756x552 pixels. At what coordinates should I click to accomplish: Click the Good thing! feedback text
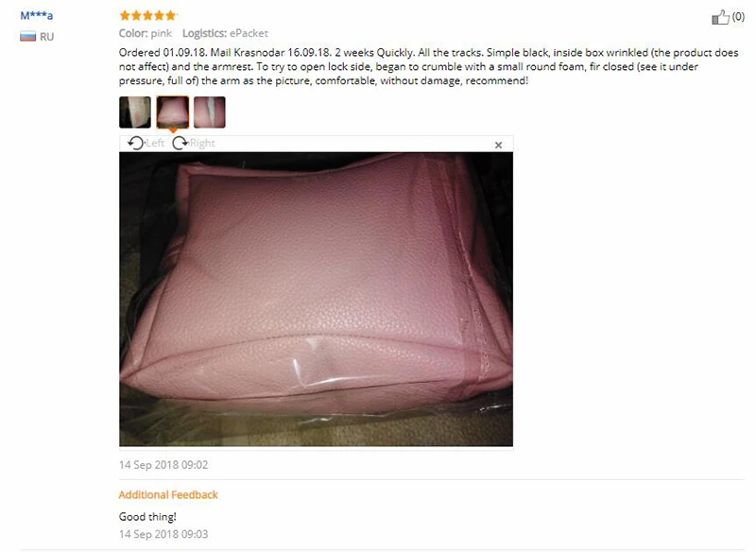[147, 517]
